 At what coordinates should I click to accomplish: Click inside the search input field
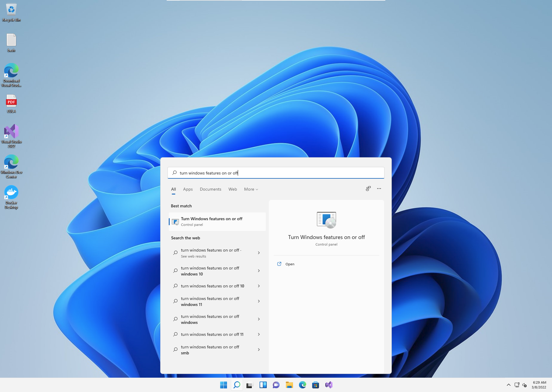275,173
